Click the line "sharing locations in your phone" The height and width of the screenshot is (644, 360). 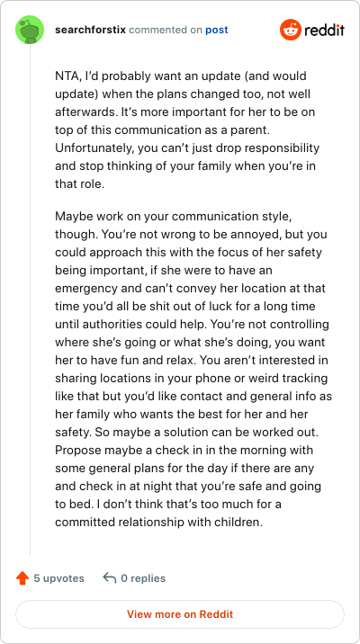191,379
